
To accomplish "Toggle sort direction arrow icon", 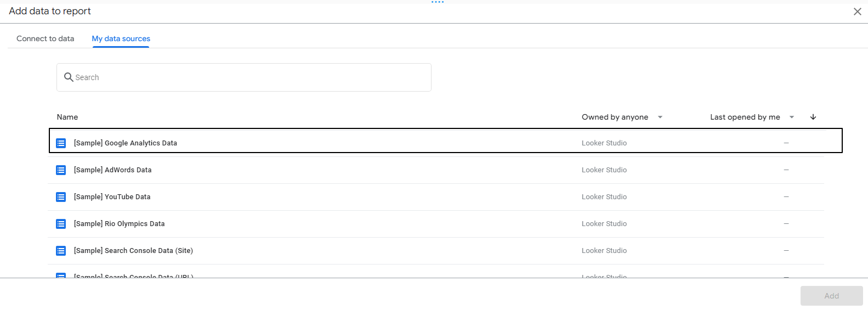I will tap(813, 117).
